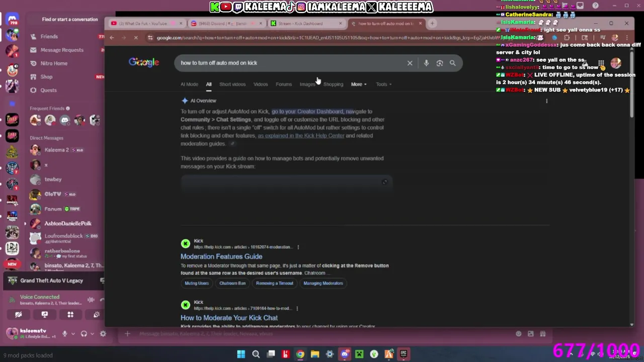
Task: Open new Chrome tab
Action: (x=432, y=23)
